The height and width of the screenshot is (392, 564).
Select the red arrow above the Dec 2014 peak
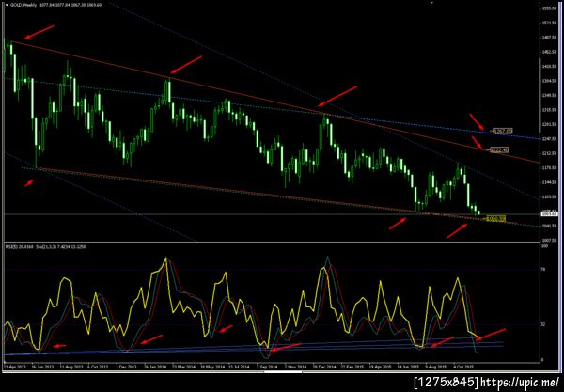[x=337, y=97]
